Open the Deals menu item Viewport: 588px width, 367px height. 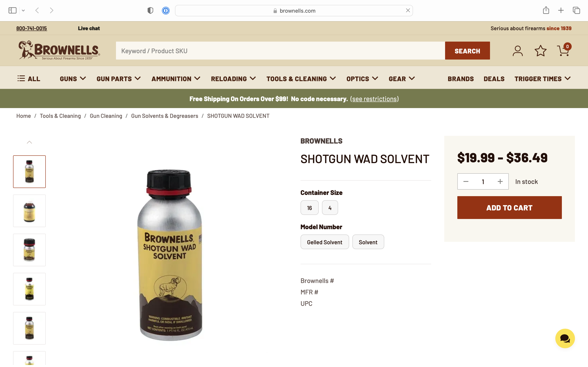coord(494,79)
